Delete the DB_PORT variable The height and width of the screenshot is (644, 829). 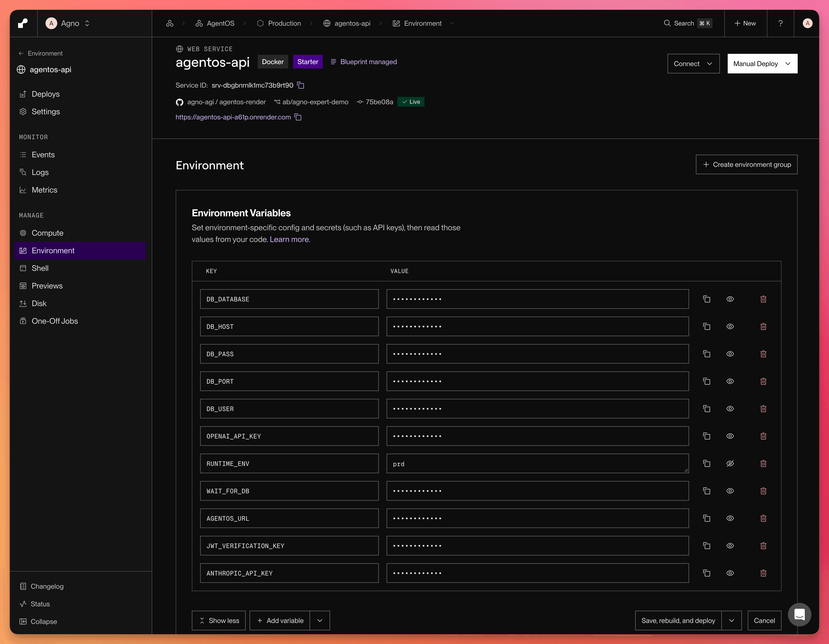coord(763,381)
